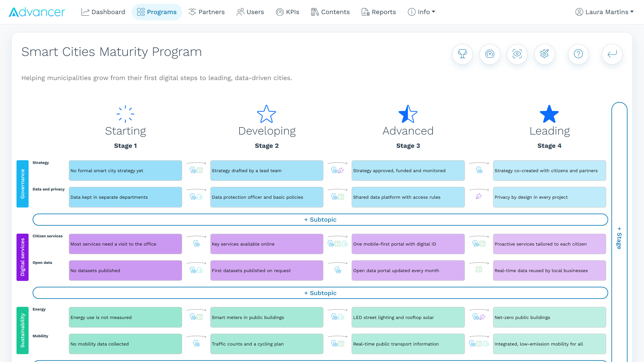Go to Contents in the navbar
The image size is (644, 362).
[x=330, y=12]
